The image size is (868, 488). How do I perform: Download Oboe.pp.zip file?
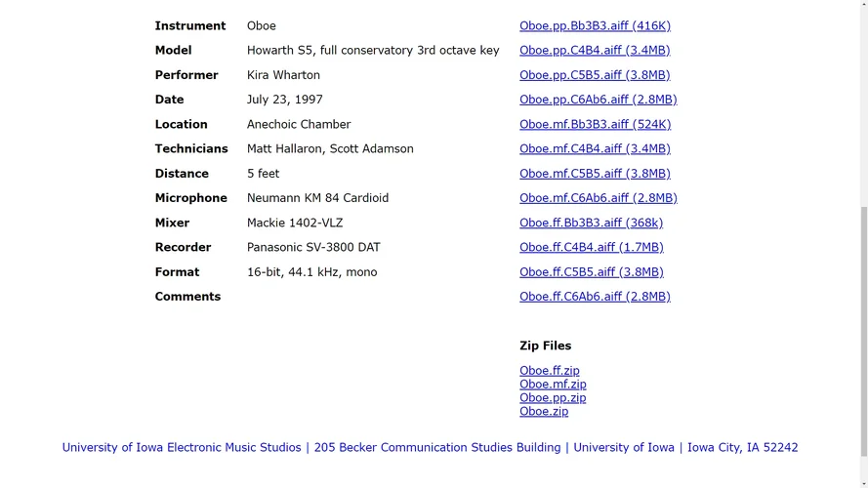[x=553, y=398]
